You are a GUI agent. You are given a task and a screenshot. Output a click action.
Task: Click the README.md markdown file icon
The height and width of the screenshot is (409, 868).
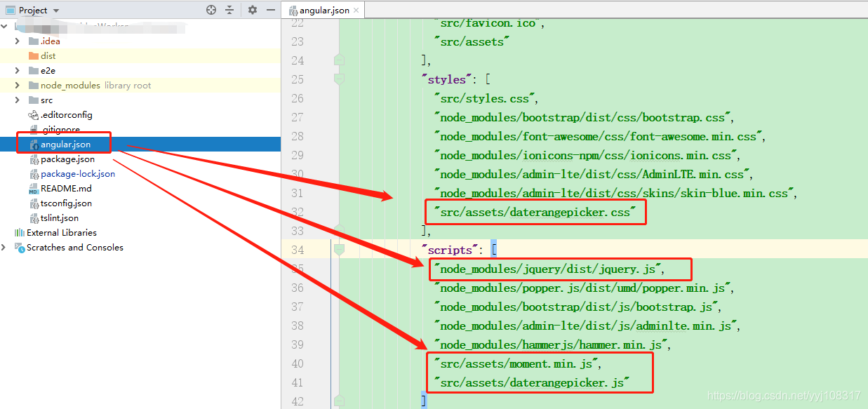point(33,189)
